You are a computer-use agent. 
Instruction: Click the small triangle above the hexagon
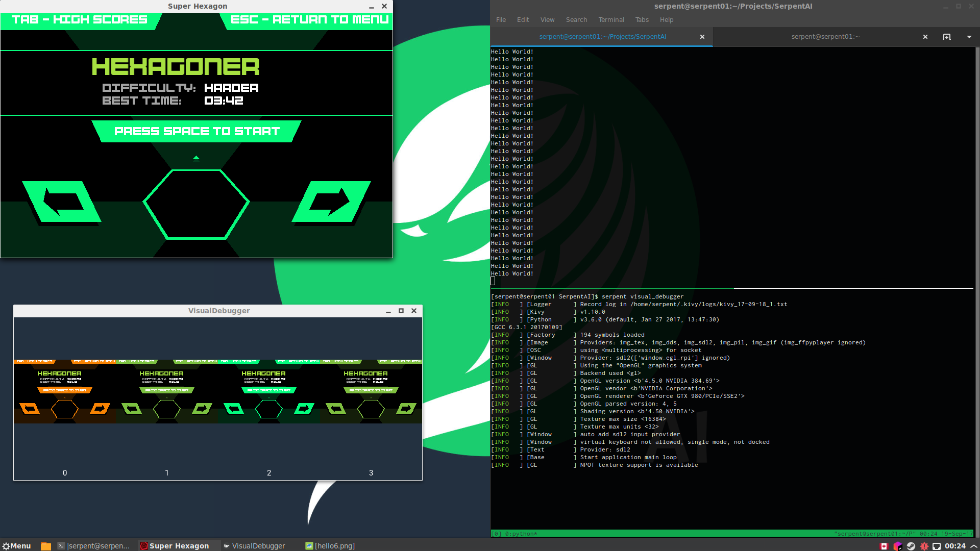(x=195, y=158)
